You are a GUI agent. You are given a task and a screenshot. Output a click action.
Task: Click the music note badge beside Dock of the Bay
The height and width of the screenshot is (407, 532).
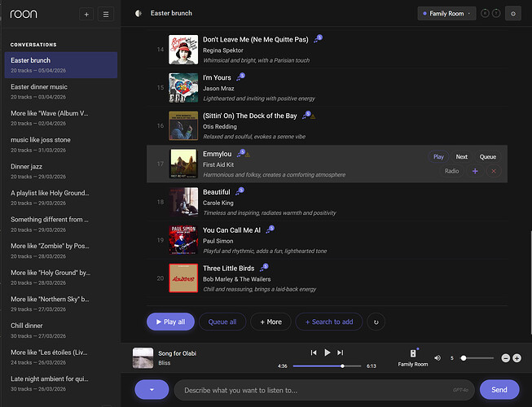[x=306, y=115]
